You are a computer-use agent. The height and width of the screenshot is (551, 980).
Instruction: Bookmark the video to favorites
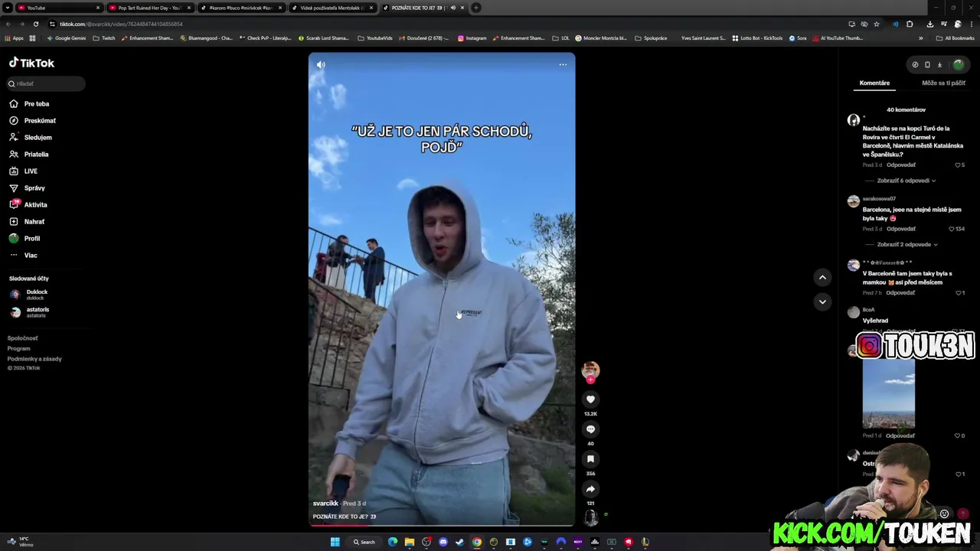pos(590,459)
